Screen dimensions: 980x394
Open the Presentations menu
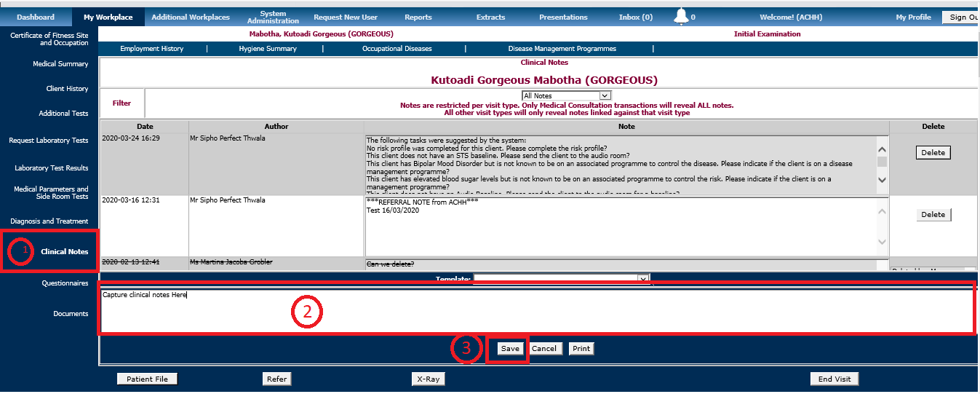(563, 17)
